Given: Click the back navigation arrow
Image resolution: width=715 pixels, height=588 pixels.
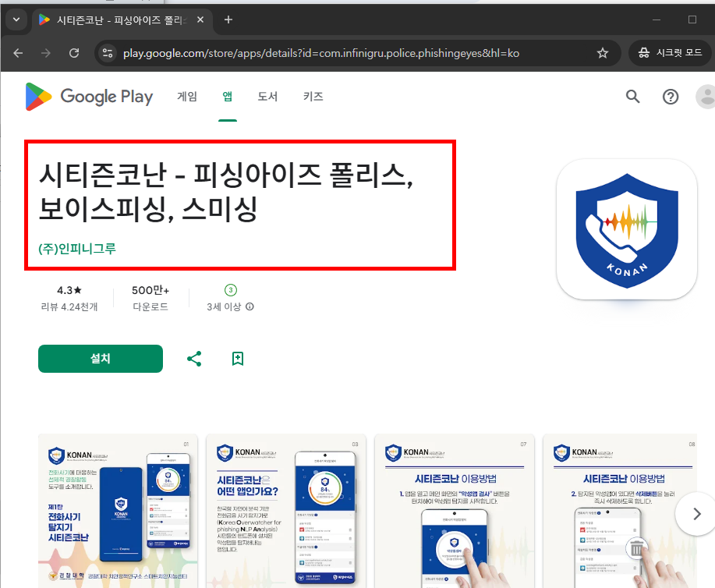Looking at the screenshot, I should 18,53.
